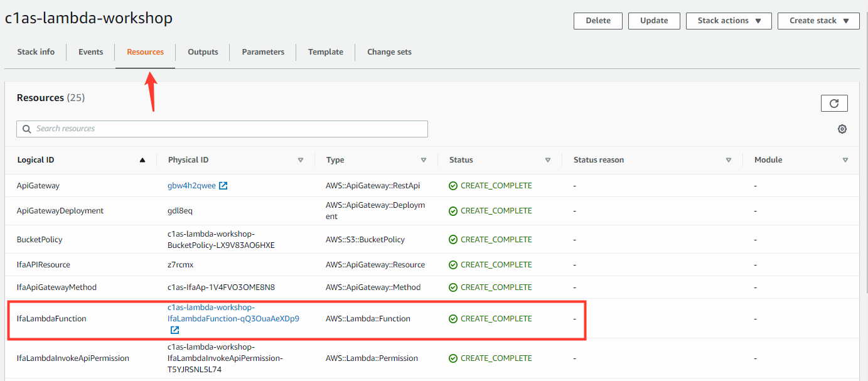This screenshot has height=381, width=868.
Task: Sort the Physical ID column
Action: point(300,160)
